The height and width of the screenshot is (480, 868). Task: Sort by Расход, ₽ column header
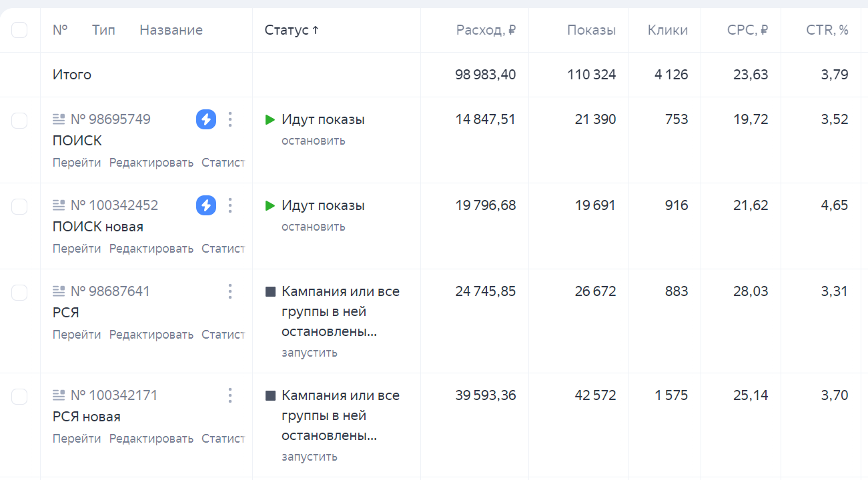486,30
